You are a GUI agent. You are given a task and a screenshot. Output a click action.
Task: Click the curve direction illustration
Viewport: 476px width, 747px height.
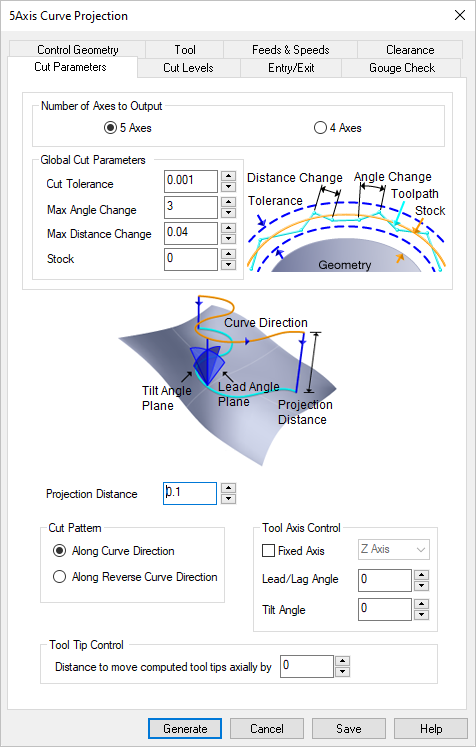pyautogui.click(x=227, y=380)
